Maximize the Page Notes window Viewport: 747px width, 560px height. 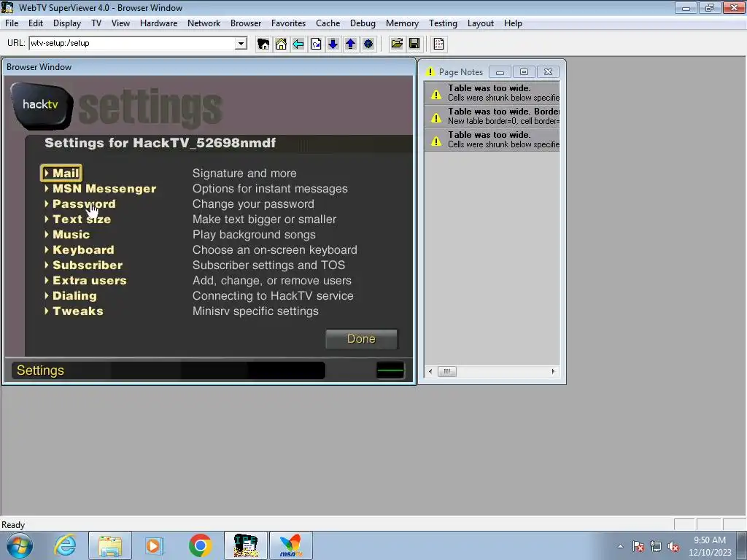tap(524, 72)
